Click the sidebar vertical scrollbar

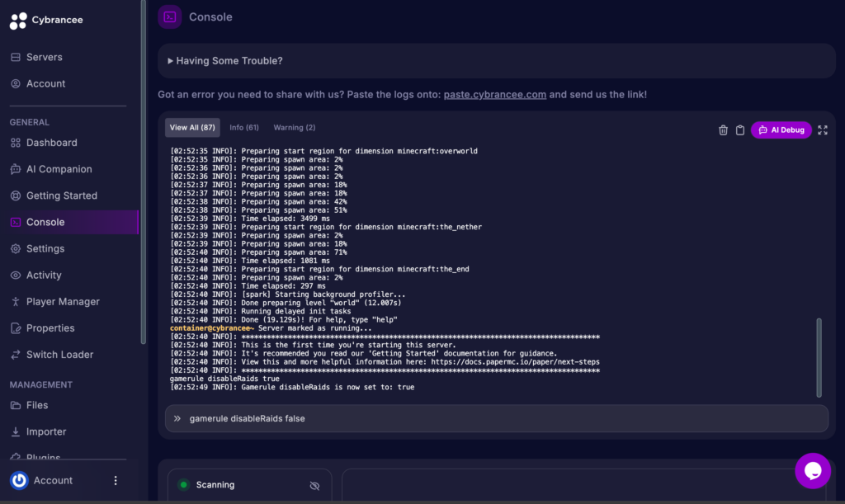pos(143,172)
